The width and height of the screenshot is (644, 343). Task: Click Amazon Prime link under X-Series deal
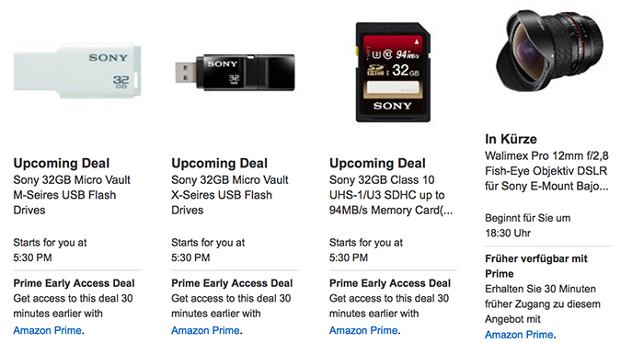coord(205,330)
